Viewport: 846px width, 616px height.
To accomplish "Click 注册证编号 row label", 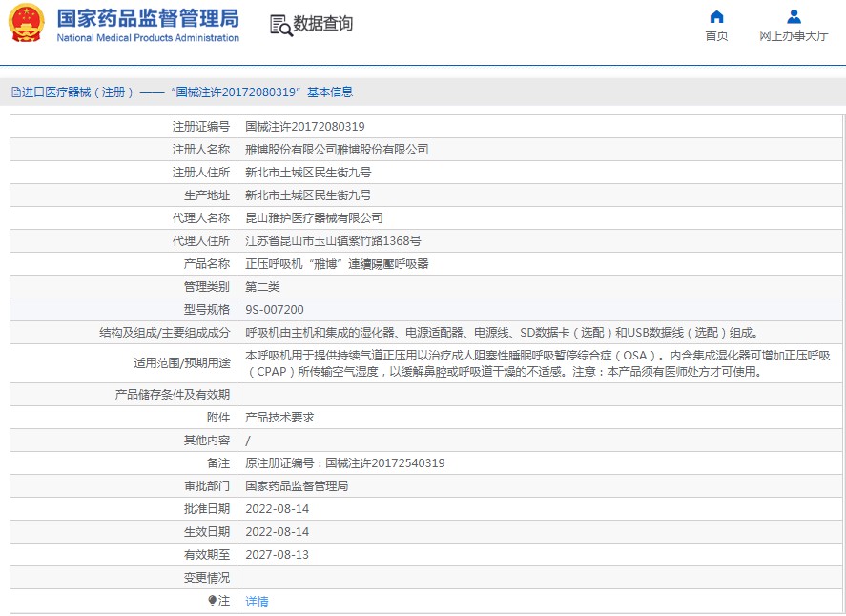I will click(200, 127).
